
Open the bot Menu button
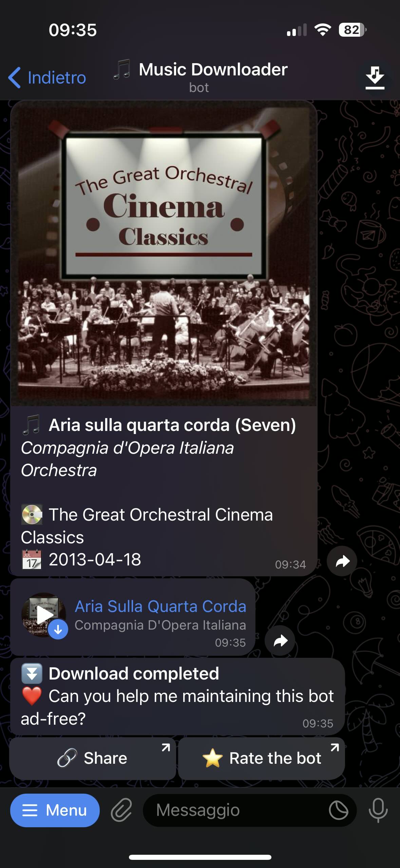tap(55, 810)
